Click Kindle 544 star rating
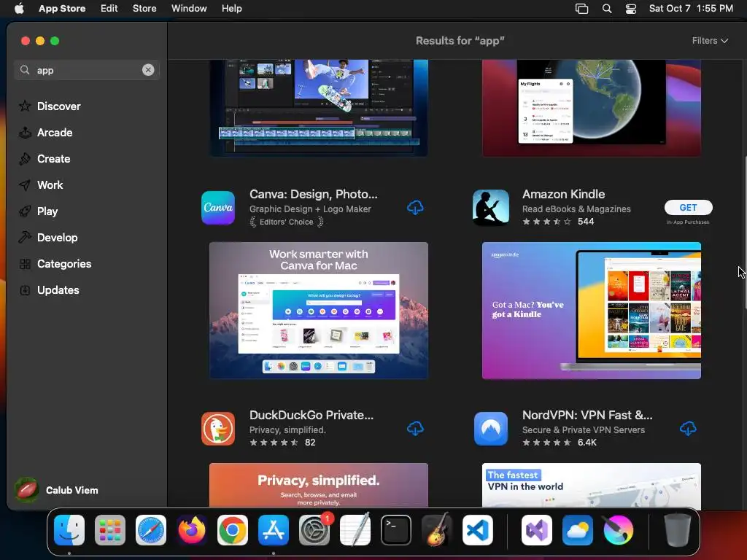The image size is (747, 560). click(x=558, y=222)
